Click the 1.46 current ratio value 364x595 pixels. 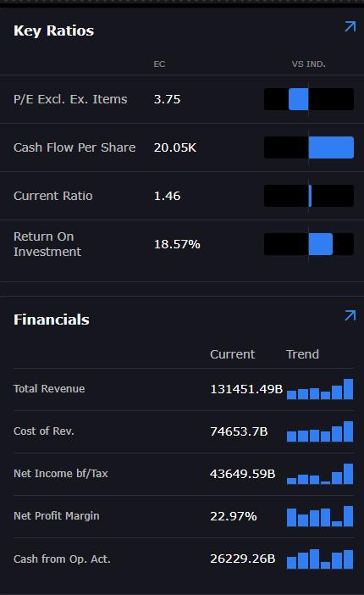click(x=168, y=196)
